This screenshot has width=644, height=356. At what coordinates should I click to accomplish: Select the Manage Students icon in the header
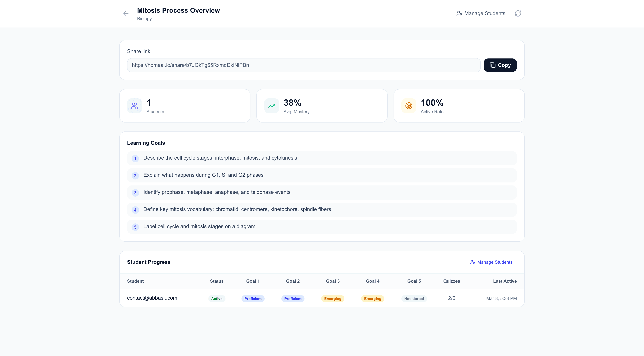click(x=459, y=13)
